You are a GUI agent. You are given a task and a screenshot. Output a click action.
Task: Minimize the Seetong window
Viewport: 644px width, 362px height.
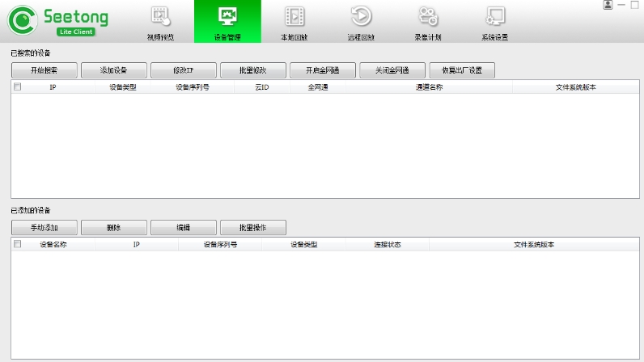coord(621,5)
